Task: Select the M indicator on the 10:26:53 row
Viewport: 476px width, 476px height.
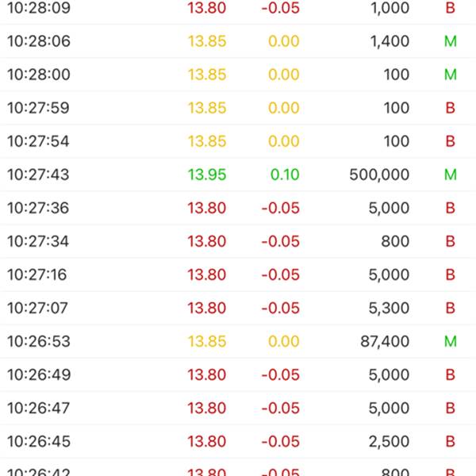Action: point(450,341)
